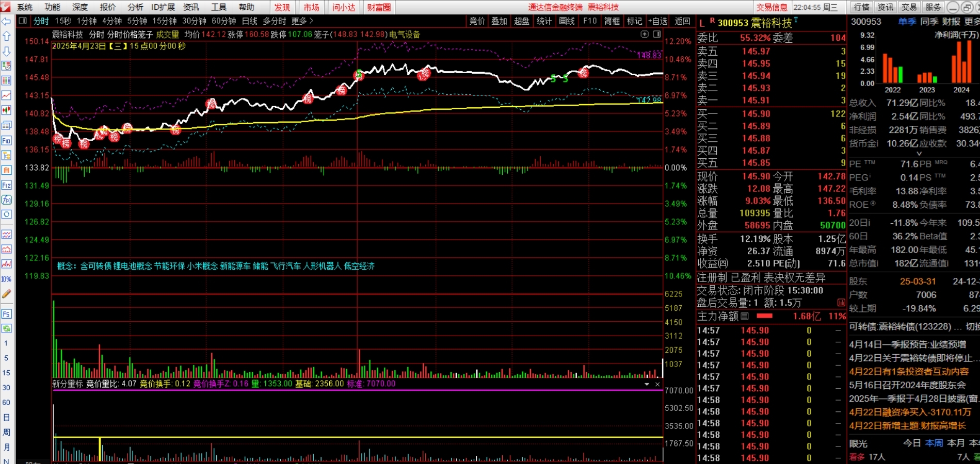Open the 分析 menu
Screen dimensions: 980x464
(x=135, y=7)
